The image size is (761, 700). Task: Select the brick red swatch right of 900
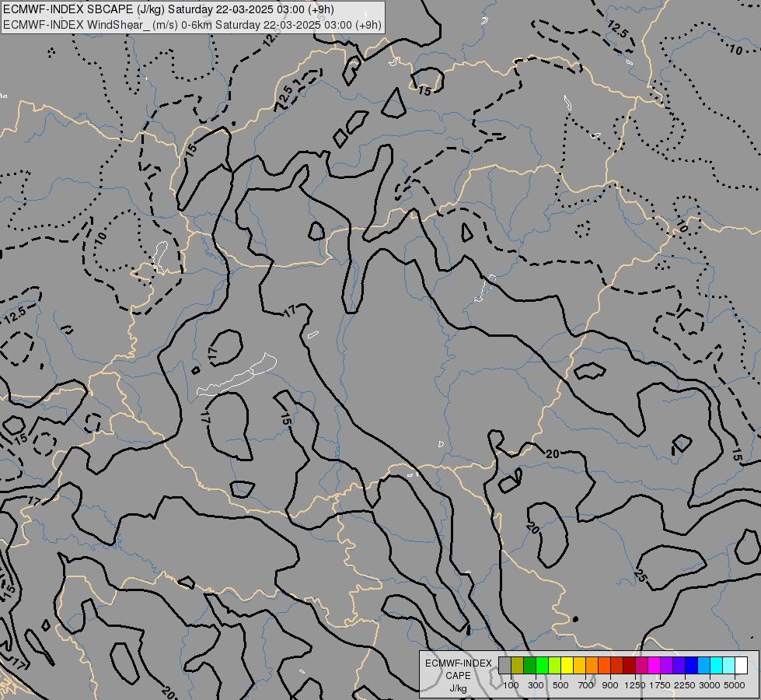point(617,665)
